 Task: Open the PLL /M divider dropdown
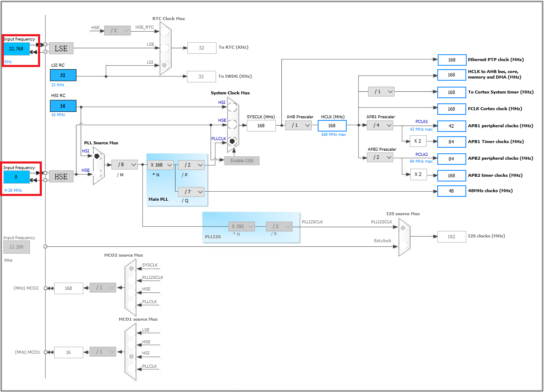pyautogui.click(x=125, y=164)
